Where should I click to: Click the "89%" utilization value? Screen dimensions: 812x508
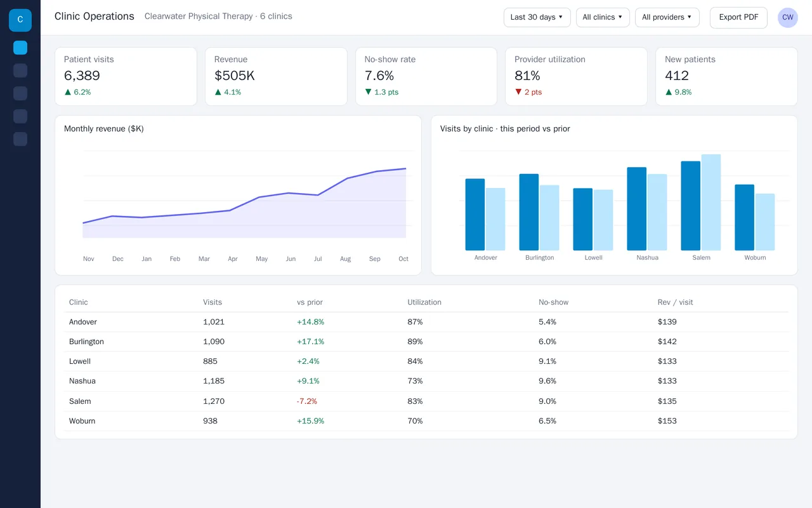tap(415, 342)
